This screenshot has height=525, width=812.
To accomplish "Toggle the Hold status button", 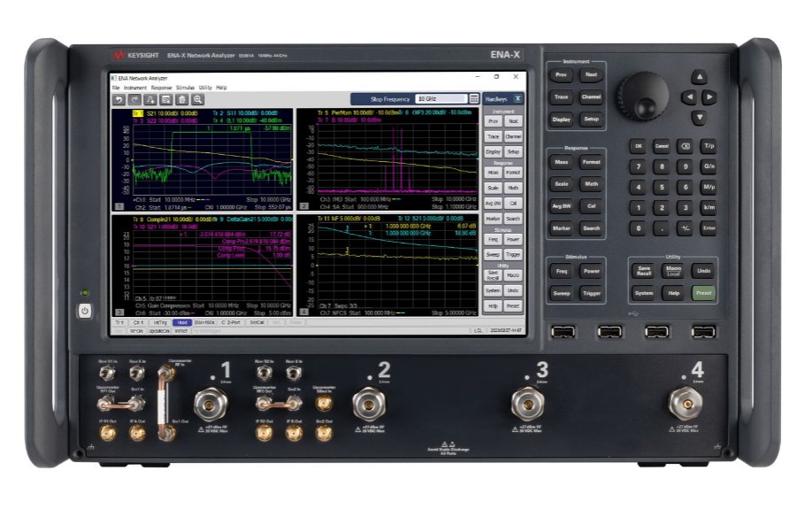I will point(182,323).
